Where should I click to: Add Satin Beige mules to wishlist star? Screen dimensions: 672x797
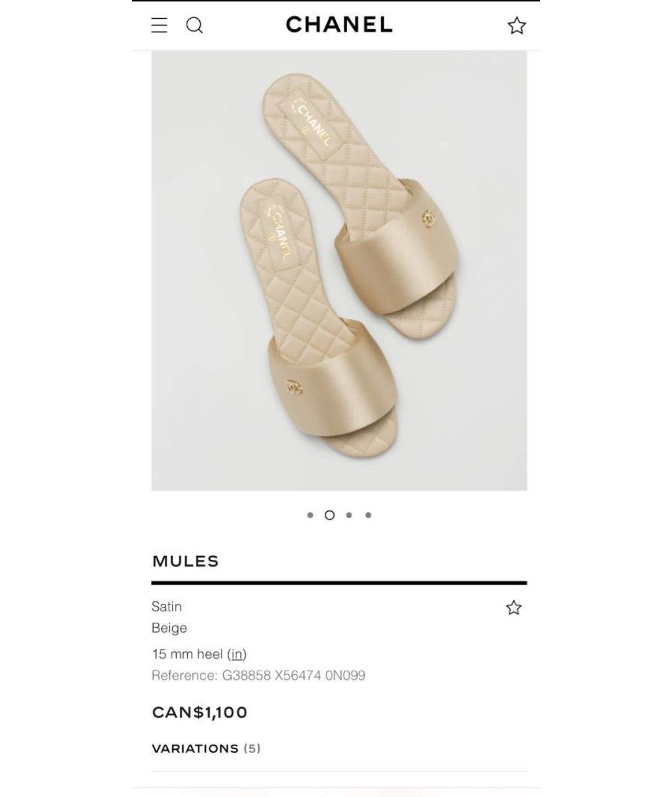pos(513,608)
